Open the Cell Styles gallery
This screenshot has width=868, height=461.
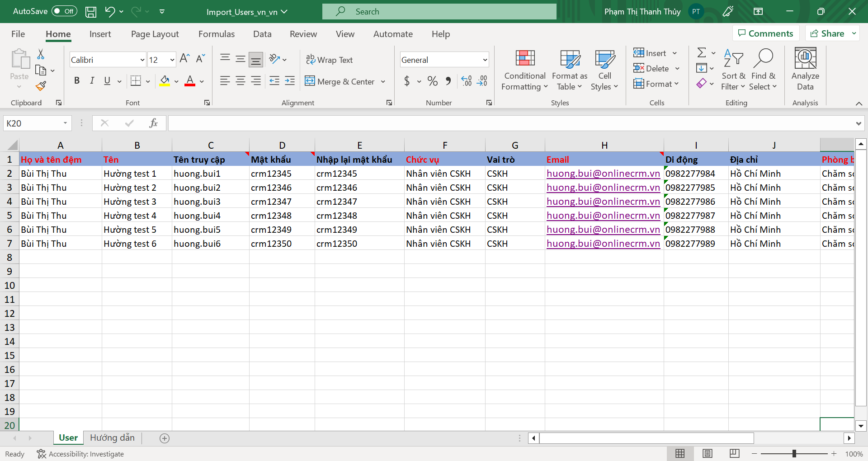(x=604, y=69)
